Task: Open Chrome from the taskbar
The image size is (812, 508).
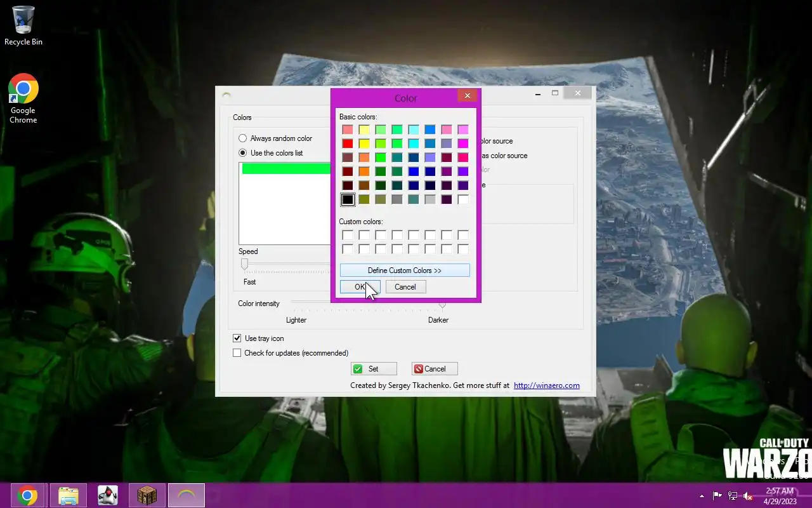Action: point(27,495)
